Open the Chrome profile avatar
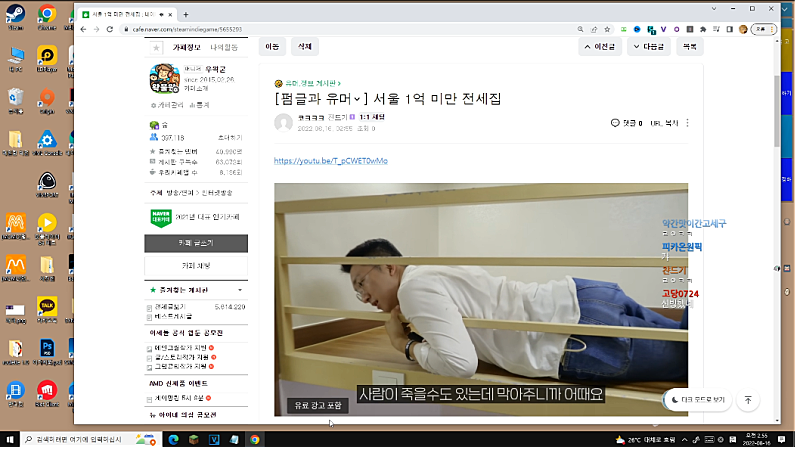Viewport: 800px width, 450px height. point(743,30)
